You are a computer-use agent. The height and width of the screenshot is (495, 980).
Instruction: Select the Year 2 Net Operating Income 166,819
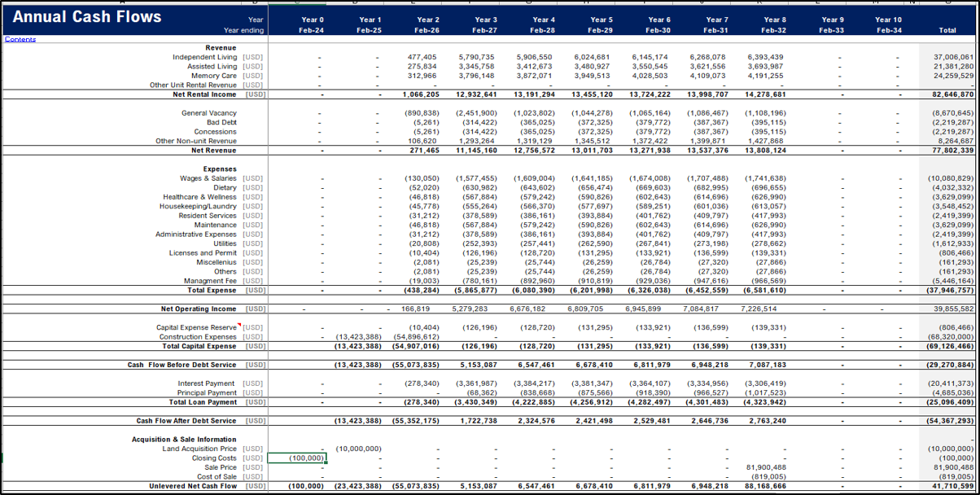tap(416, 309)
